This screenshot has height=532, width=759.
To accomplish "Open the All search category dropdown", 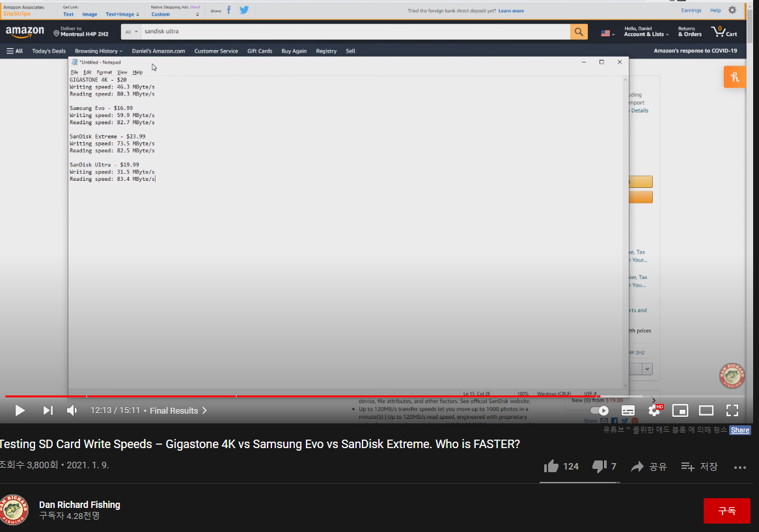I will 131,32.
